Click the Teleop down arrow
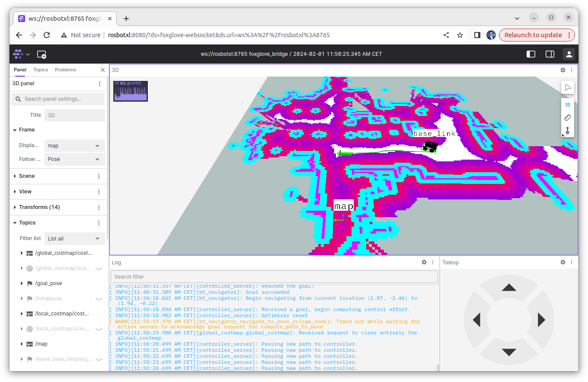The height and width of the screenshot is (382, 588). click(509, 352)
